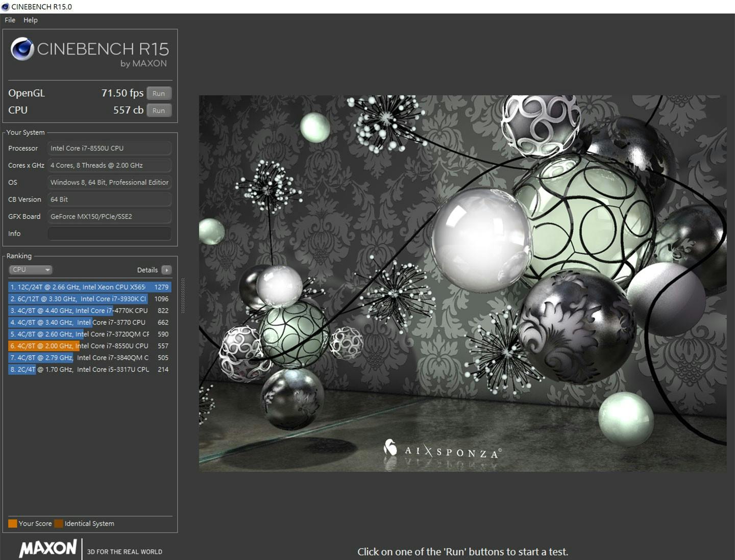
Task: Click the MAXON logo at bottom
Action: click(47, 548)
